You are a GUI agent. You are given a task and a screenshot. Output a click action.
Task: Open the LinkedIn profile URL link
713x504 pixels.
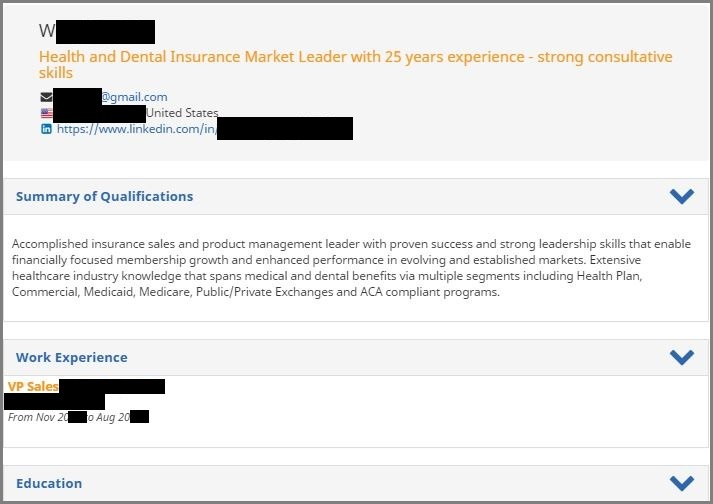coord(136,129)
